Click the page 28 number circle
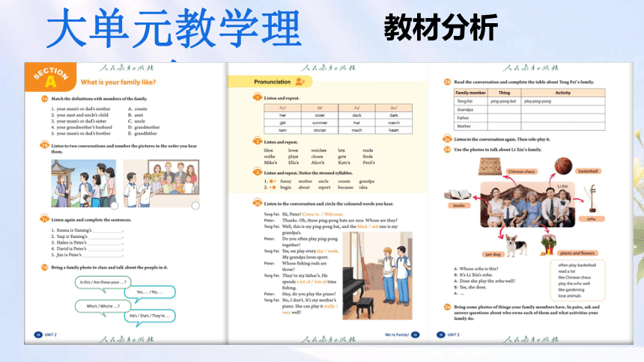Screen dimensions: 644x362 38,335
